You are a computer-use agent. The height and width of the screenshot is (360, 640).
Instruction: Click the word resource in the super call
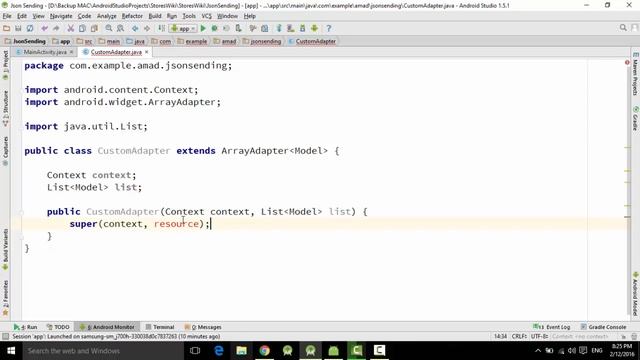(x=176, y=224)
